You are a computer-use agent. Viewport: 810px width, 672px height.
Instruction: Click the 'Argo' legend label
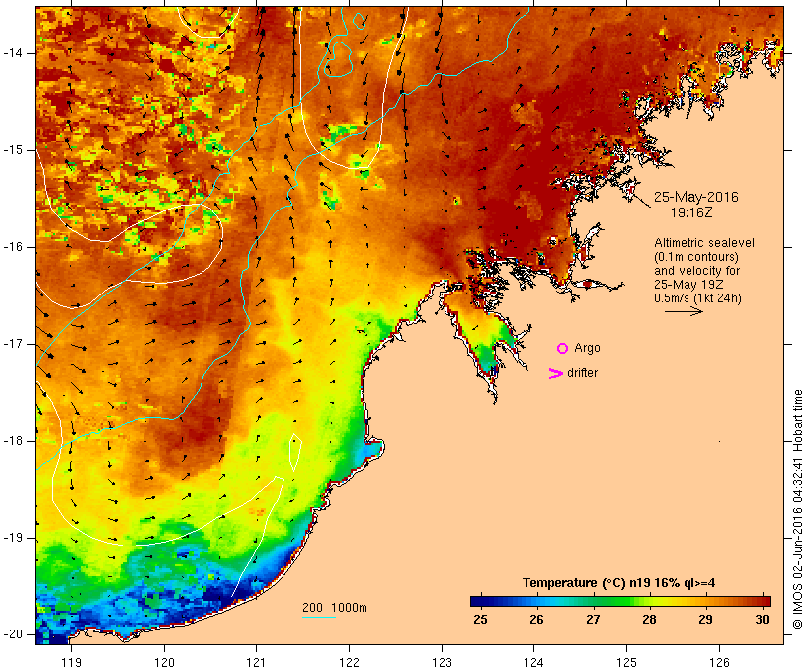click(587, 348)
